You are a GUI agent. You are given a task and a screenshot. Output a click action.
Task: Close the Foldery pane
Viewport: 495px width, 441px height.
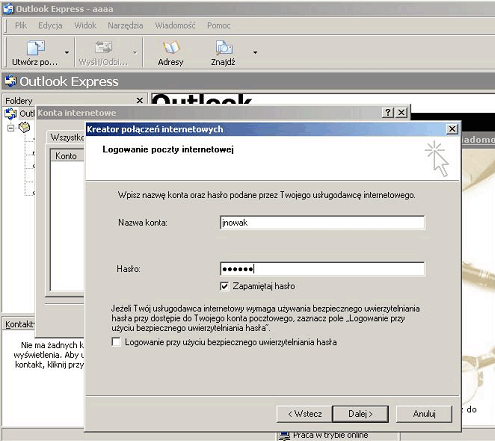[x=140, y=100]
